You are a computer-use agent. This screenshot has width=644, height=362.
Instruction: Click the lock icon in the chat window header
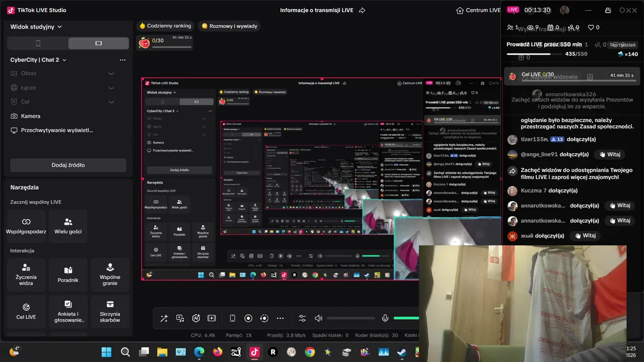coord(608,10)
